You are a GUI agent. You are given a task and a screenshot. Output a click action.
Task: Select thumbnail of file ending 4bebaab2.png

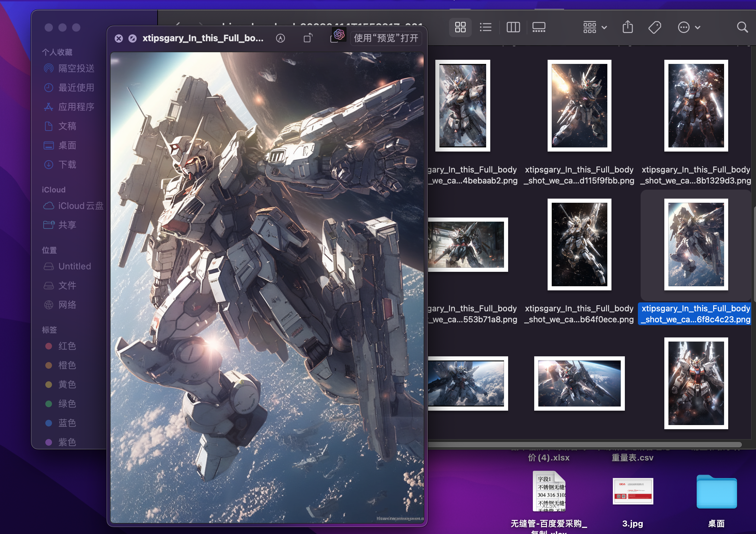pos(462,105)
